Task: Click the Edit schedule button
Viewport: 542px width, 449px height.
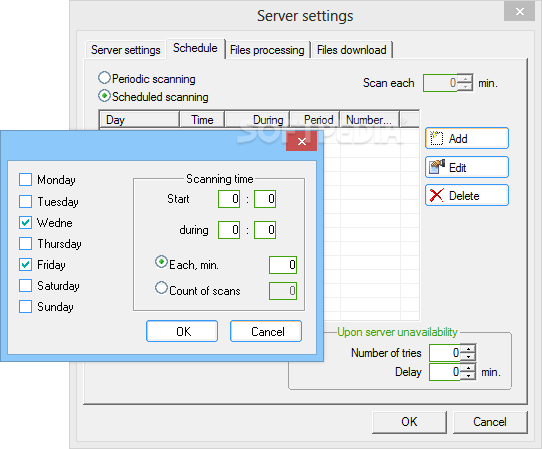Action: 467,167
